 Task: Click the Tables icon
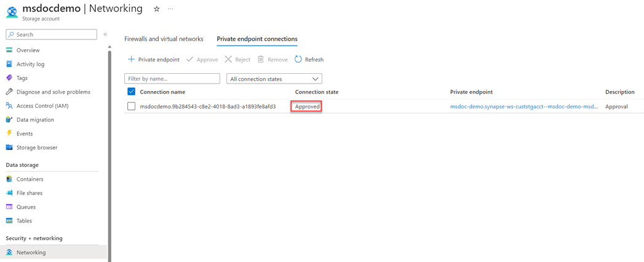pos(9,221)
